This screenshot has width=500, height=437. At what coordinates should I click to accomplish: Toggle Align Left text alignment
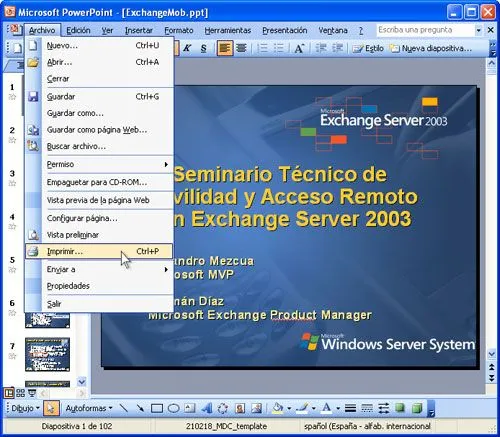pyautogui.click(x=225, y=48)
